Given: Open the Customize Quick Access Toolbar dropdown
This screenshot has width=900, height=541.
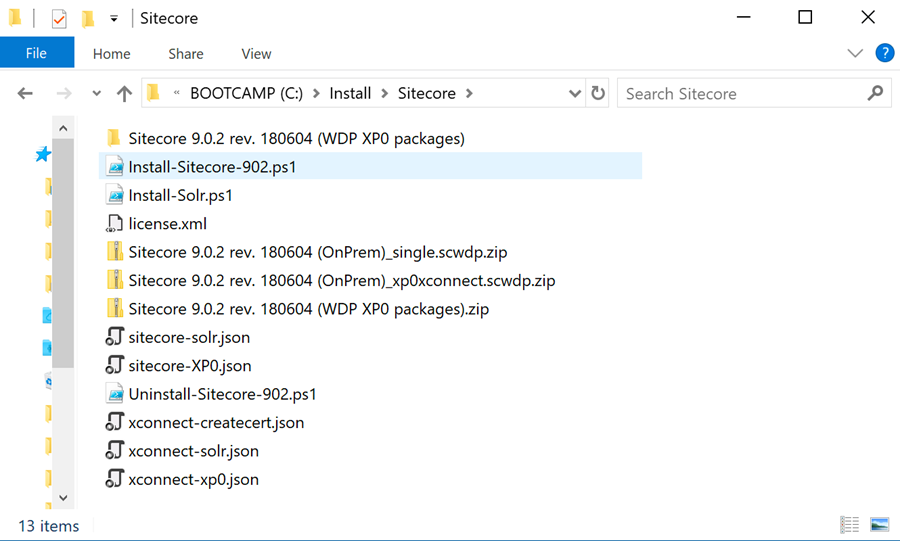Looking at the screenshot, I should click(x=114, y=19).
